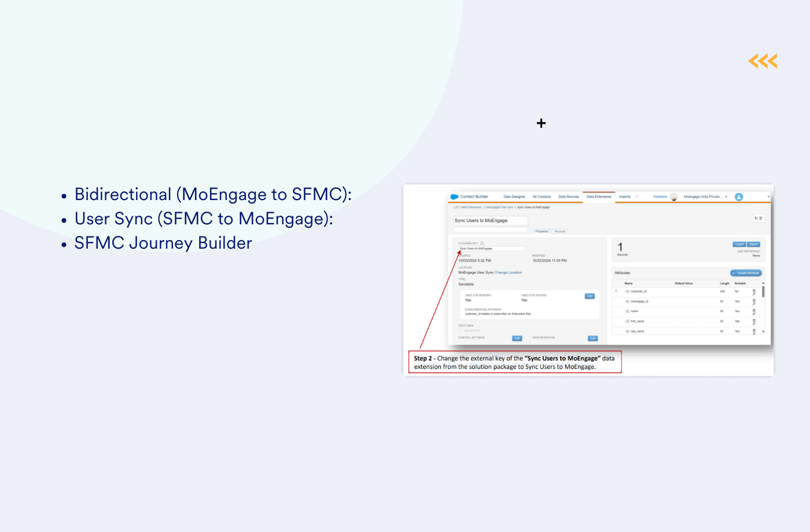
Task: Click 'User Sync (SFMC to MoEngage):' bullet
Action: 204,219
